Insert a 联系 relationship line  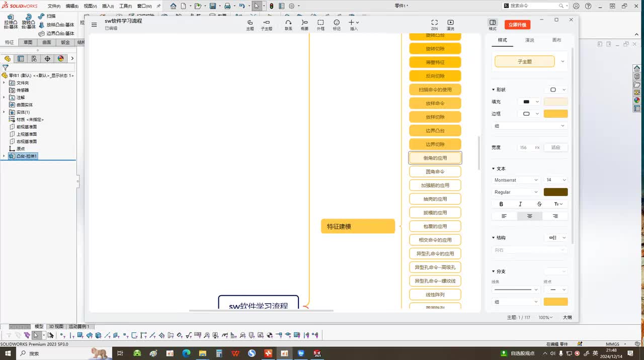coord(288,25)
